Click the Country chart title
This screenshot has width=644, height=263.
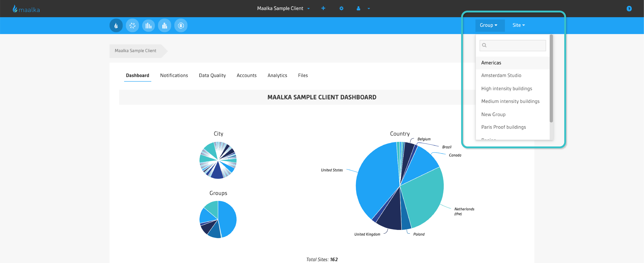[x=400, y=134]
